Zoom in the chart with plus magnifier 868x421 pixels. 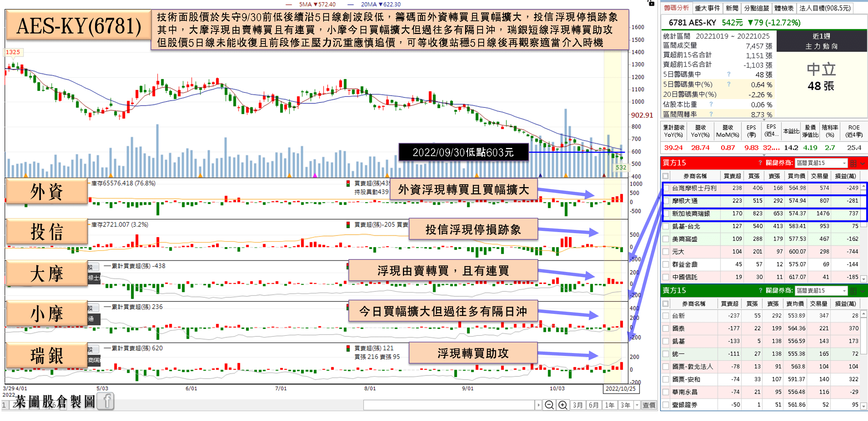(563, 405)
